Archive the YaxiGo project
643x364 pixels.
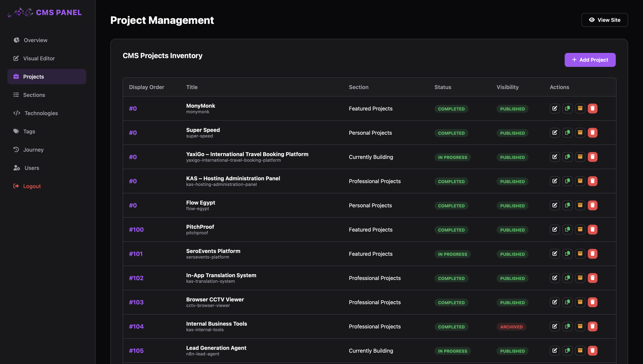(580, 157)
